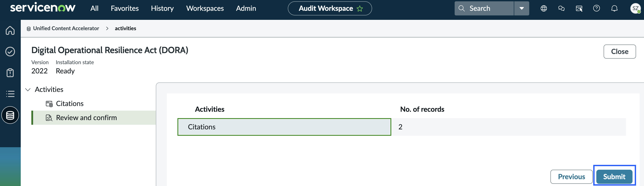The height and width of the screenshot is (186, 644).
Task: Expand the search scope dropdown arrow
Action: [x=522, y=9]
